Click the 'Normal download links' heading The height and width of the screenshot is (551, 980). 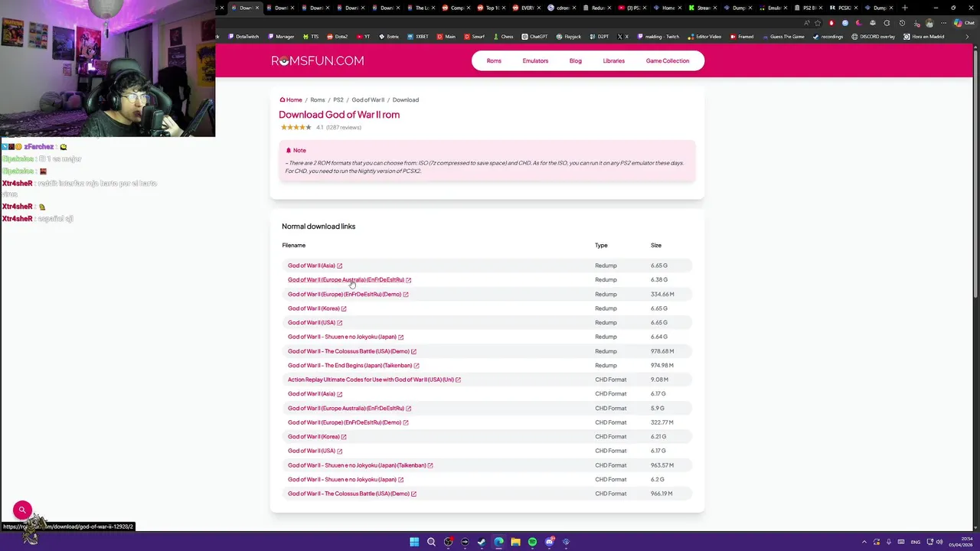click(318, 227)
